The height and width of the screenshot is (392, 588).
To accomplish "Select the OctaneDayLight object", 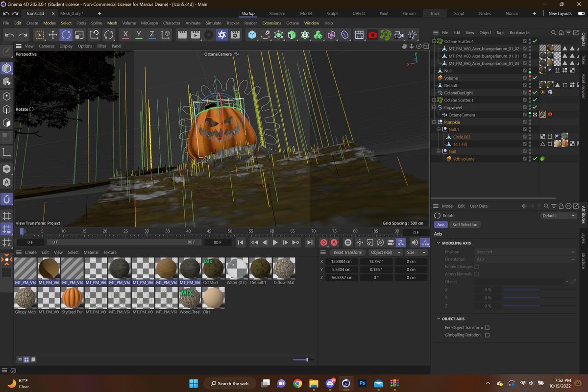I will (458, 93).
